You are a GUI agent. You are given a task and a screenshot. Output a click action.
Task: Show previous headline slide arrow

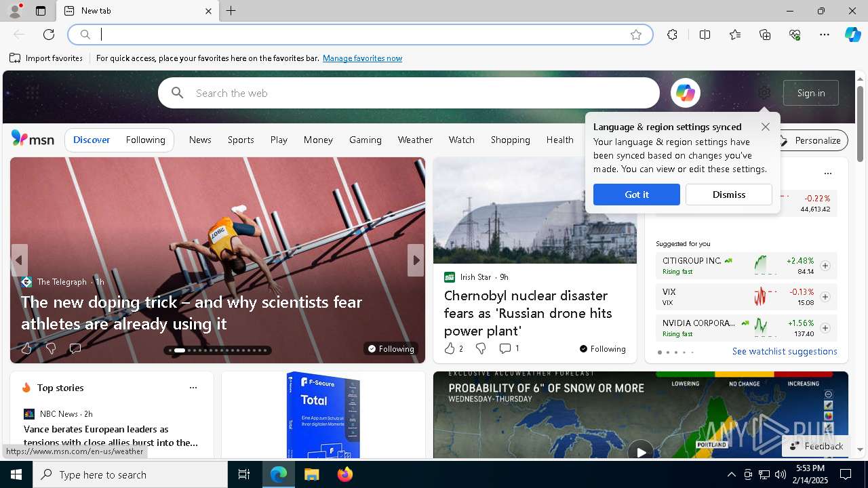pos(19,260)
